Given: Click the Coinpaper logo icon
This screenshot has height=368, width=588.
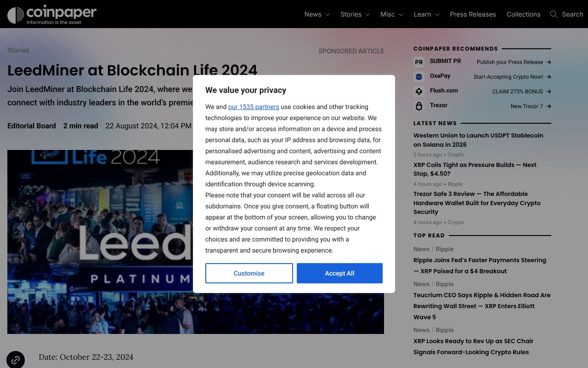Looking at the screenshot, I should tap(16, 14).
